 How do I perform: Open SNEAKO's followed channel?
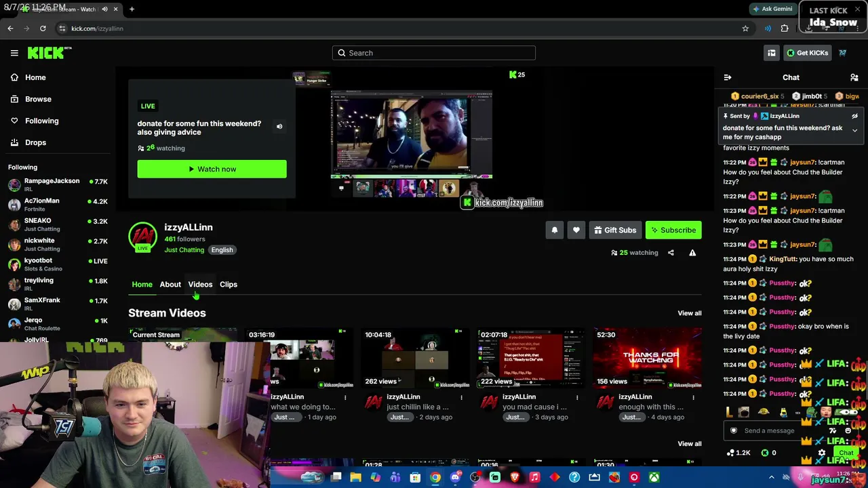58,224
